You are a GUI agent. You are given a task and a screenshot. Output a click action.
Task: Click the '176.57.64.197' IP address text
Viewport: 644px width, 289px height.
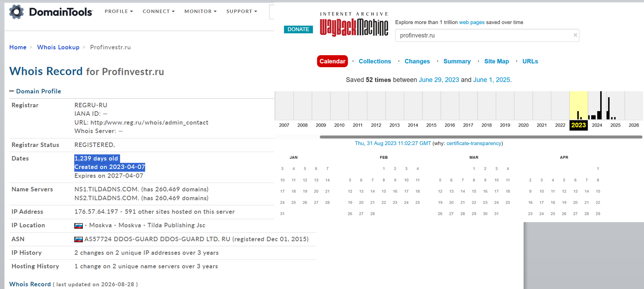(96, 212)
